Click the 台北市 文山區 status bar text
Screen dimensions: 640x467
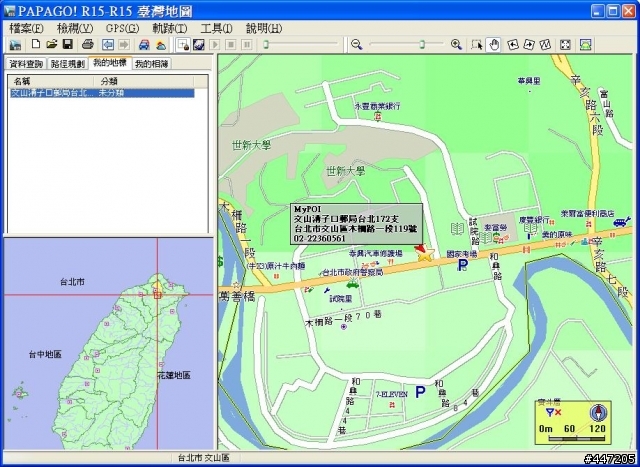coord(204,458)
